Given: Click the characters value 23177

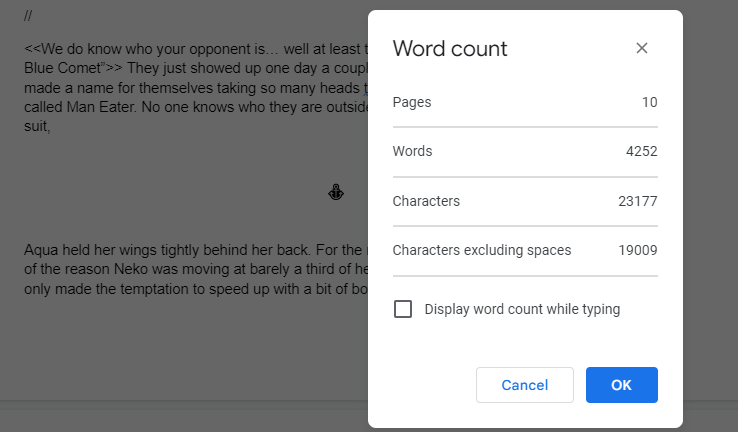Looking at the screenshot, I should coord(638,201).
